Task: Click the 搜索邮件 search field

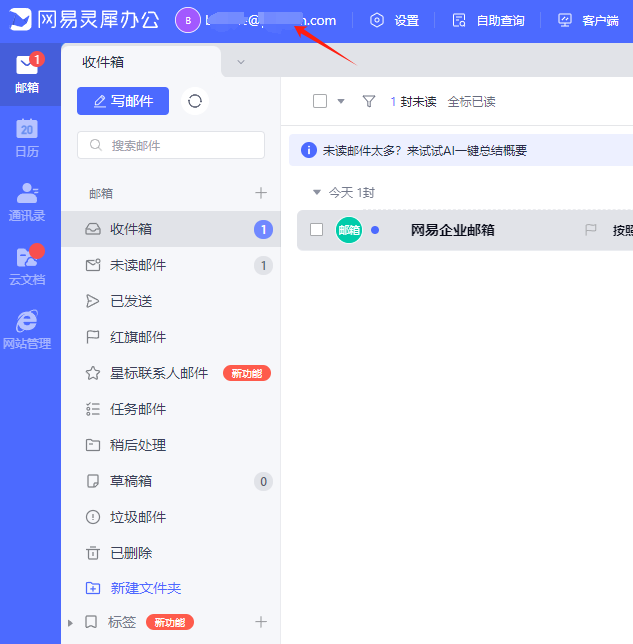Action: pyautogui.click(x=171, y=145)
